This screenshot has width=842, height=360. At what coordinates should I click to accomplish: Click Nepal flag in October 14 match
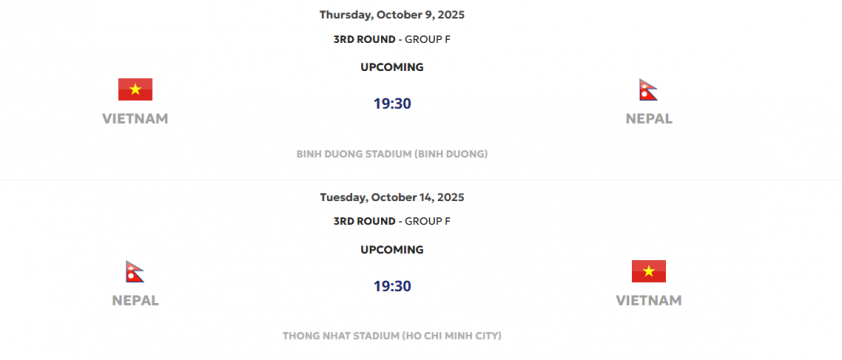click(135, 271)
